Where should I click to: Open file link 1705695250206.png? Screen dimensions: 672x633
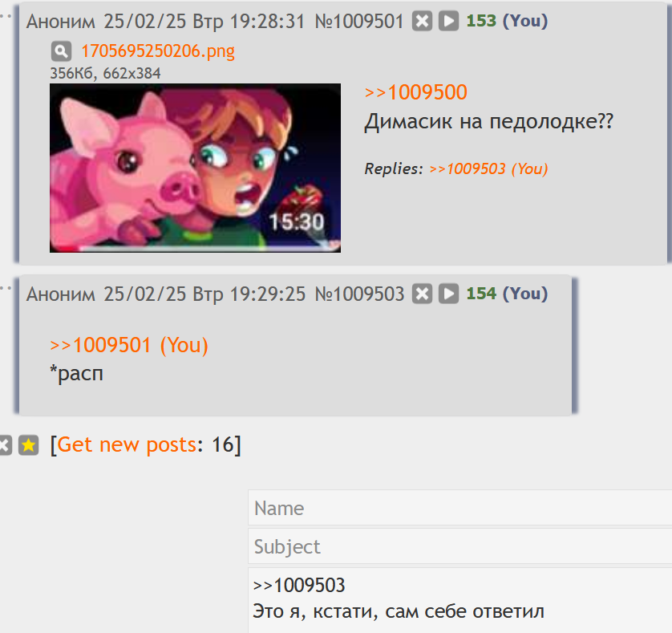click(x=158, y=51)
